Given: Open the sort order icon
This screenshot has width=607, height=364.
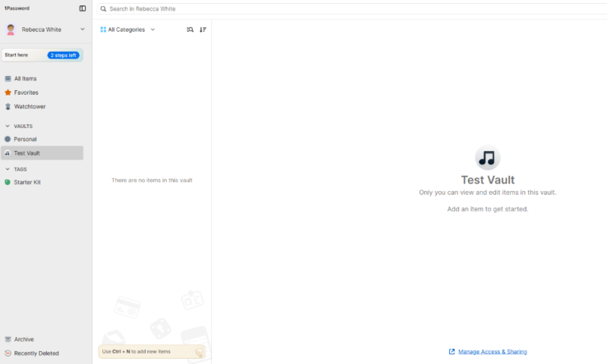Looking at the screenshot, I should click(x=203, y=30).
